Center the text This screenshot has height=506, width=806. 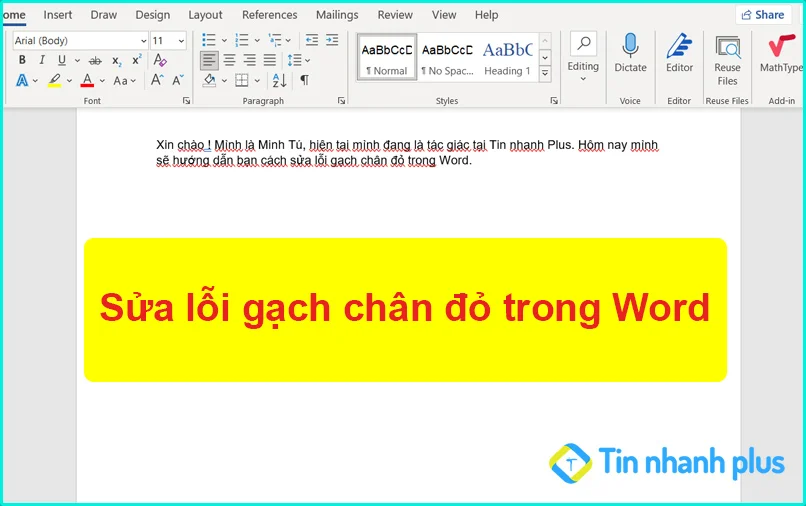point(229,61)
